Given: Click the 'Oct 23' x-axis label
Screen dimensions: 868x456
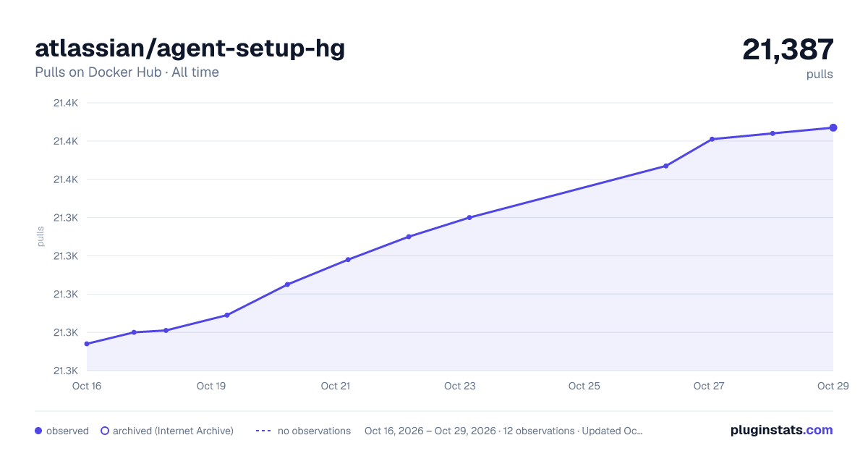Looking at the screenshot, I should tap(460, 386).
